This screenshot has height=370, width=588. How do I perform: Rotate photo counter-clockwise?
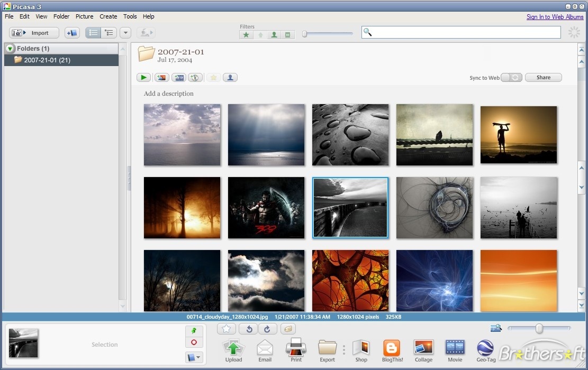click(249, 329)
